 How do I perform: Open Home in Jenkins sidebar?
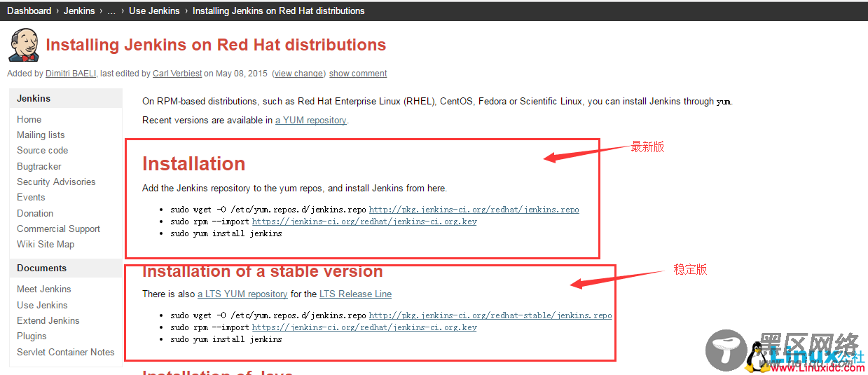[29, 119]
